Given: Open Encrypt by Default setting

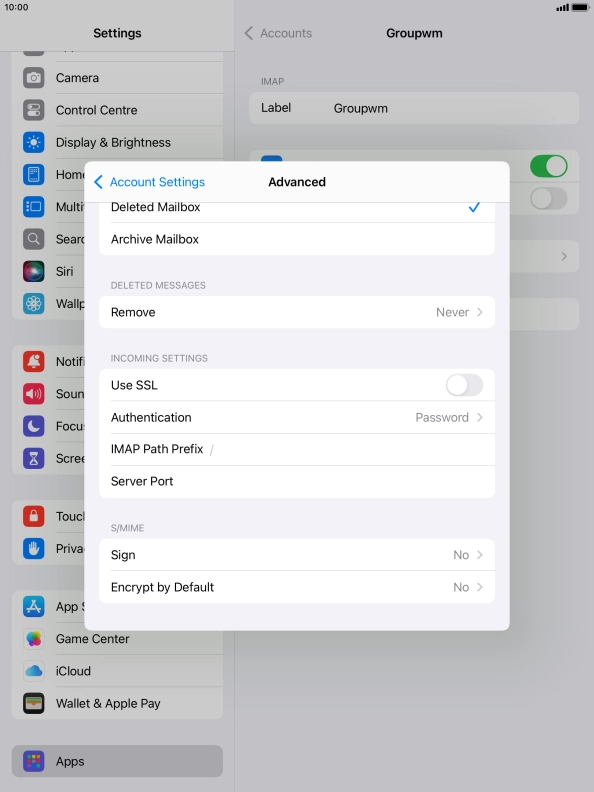Looking at the screenshot, I should pos(297,587).
